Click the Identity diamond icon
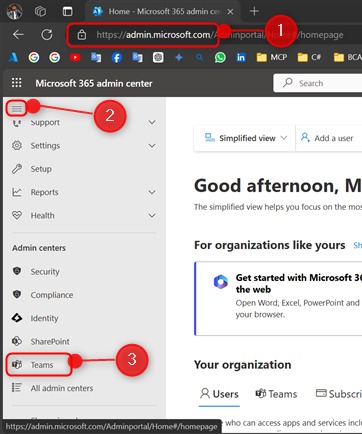Screen dimensions: 362x434 point(17,318)
